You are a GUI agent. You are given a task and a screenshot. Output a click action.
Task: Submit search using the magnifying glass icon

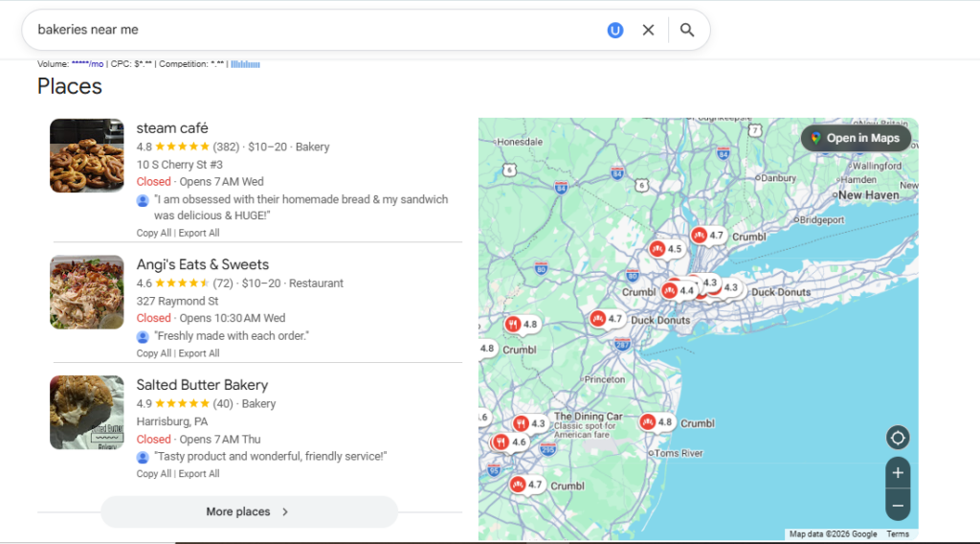click(x=687, y=30)
